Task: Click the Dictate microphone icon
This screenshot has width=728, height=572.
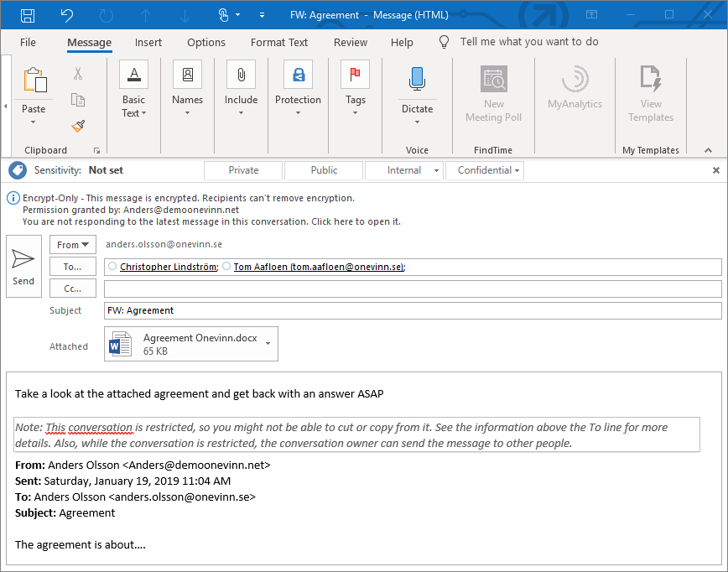Action: pos(417,79)
